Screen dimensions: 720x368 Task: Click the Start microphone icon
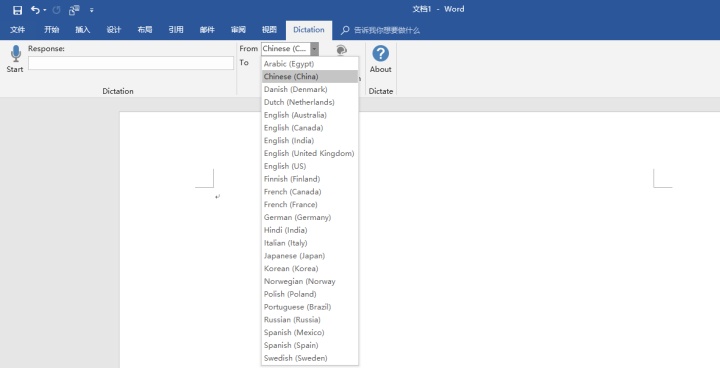[x=16, y=54]
